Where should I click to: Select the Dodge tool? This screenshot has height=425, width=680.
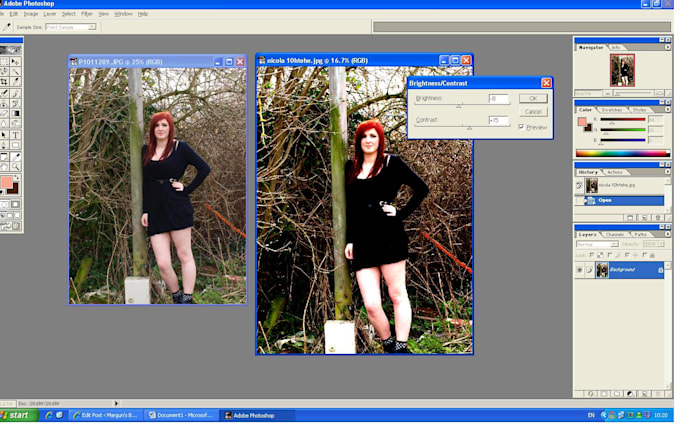click(x=15, y=124)
